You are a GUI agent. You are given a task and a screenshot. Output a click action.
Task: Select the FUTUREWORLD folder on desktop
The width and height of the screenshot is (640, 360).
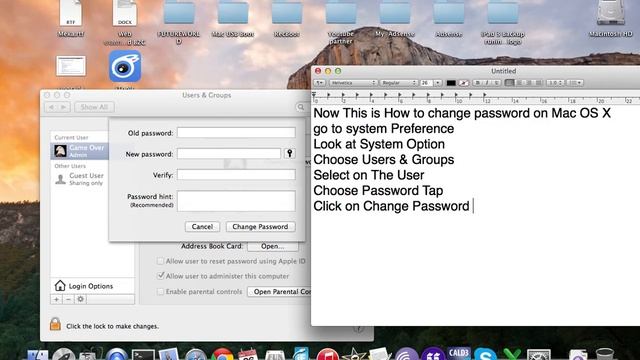(x=179, y=13)
